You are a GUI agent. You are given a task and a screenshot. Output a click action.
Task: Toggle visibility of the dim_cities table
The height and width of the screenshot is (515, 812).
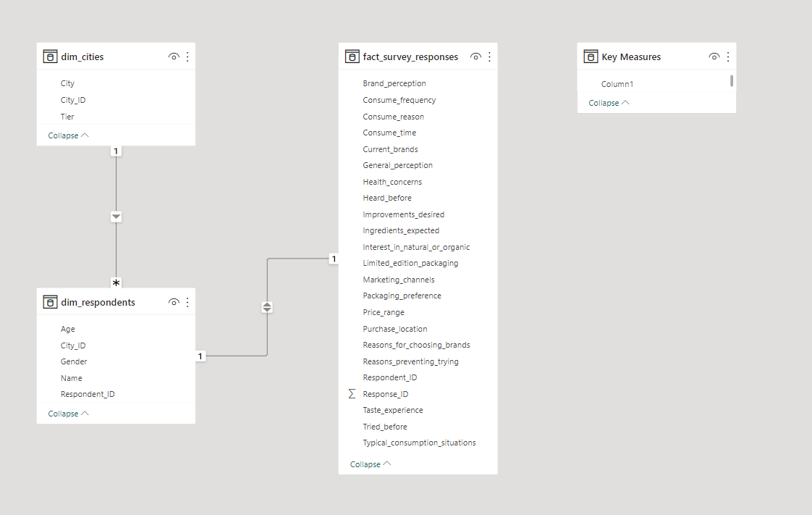click(x=174, y=56)
